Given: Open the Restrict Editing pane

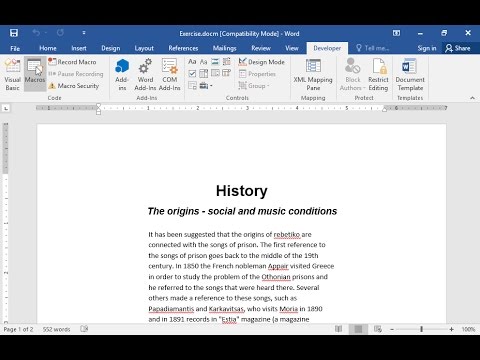Looking at the screenshot, I should tap(378, 75).
